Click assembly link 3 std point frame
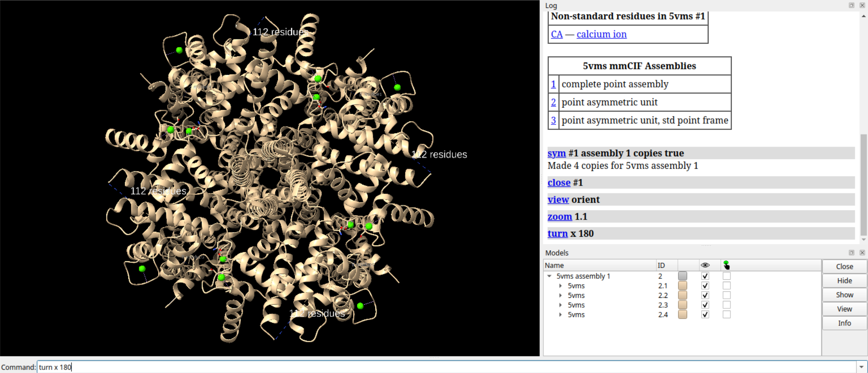Image resolution: width=868 pixels, height=373 pixels. 553,120
